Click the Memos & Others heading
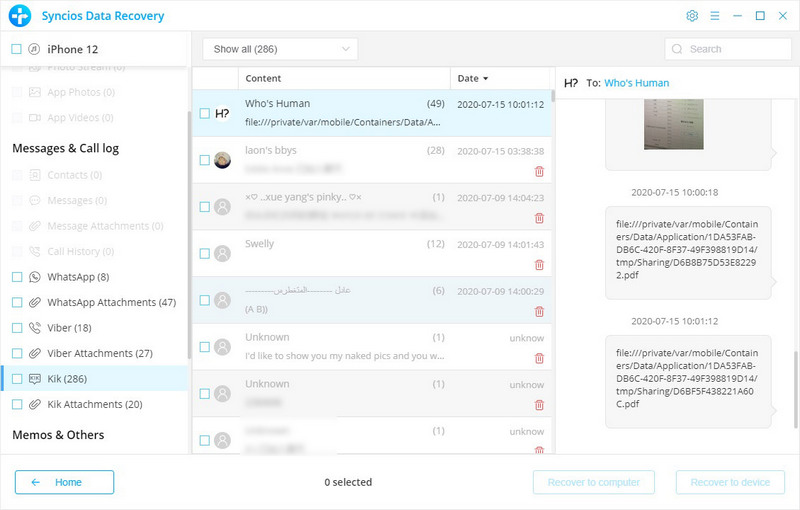Viewport: 800px width, 510px height. click(58, 435)
